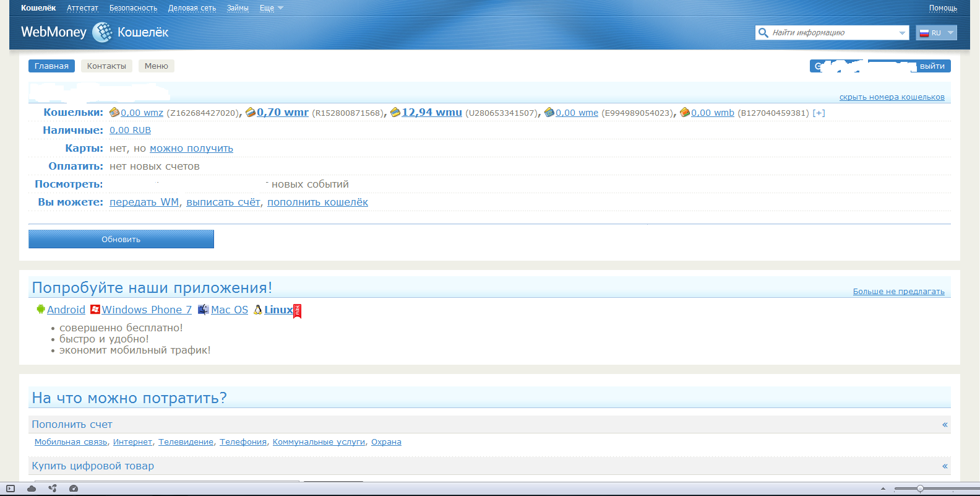
Task: Open the Безопасность top menu item
Action: pos(133,8)
